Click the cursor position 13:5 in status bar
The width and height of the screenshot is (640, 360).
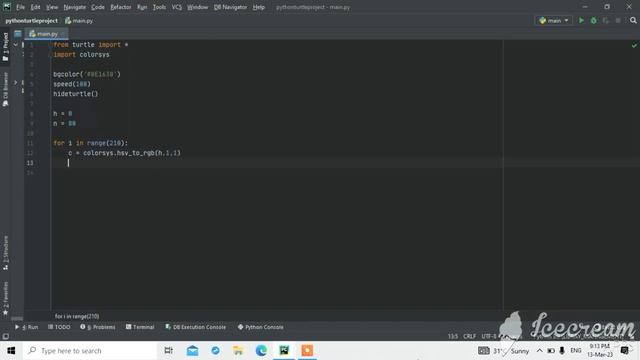tap(453, 336)
